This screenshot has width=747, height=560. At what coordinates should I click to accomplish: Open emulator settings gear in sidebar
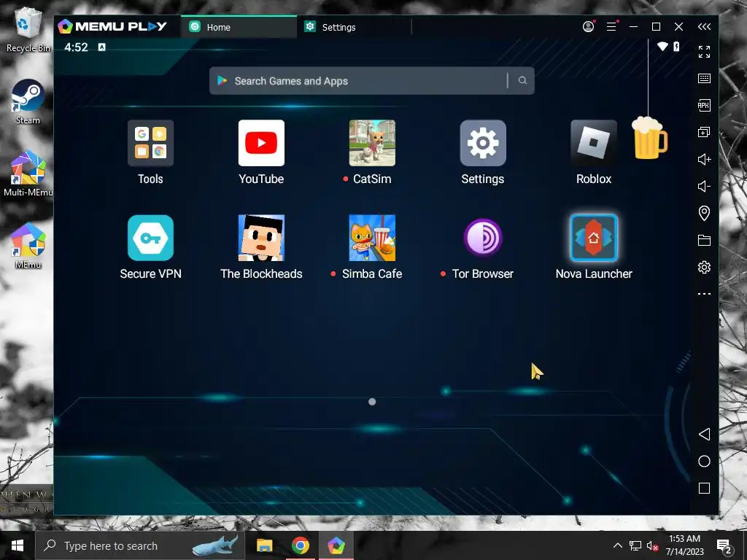704,267
